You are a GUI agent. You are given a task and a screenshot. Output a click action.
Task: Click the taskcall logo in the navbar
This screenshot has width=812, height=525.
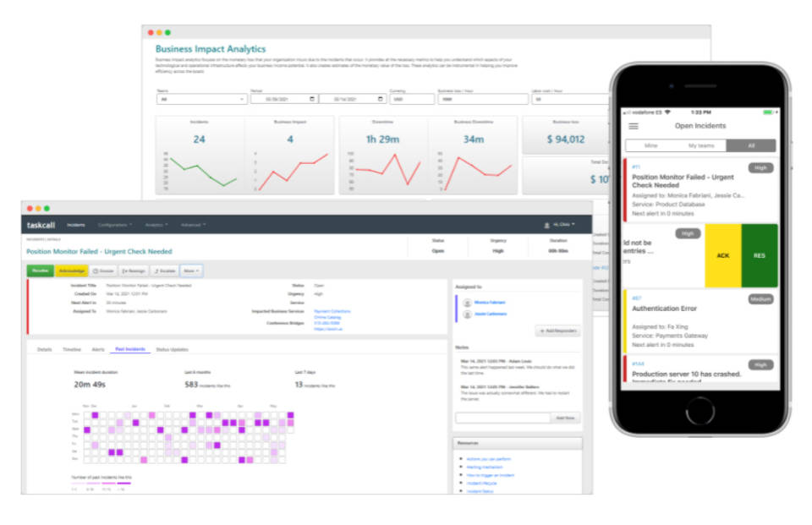tap(41, 225)
